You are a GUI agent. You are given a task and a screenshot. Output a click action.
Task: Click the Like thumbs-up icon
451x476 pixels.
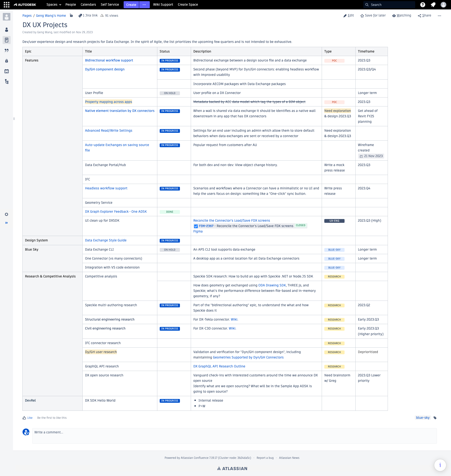tap(24, 418)
